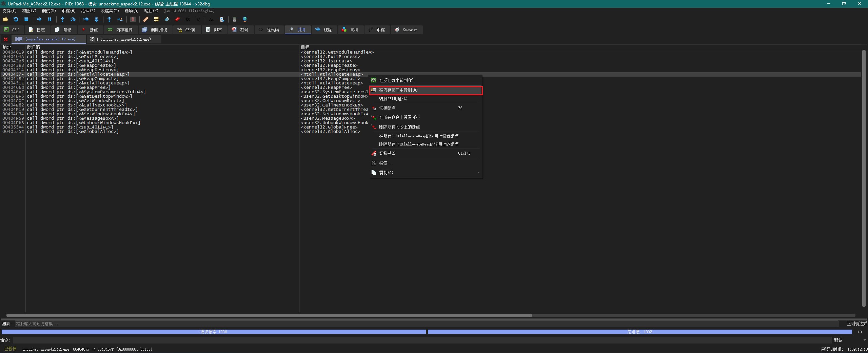Click the horizontal scrollbar thumb

click(x=269, y=315)
